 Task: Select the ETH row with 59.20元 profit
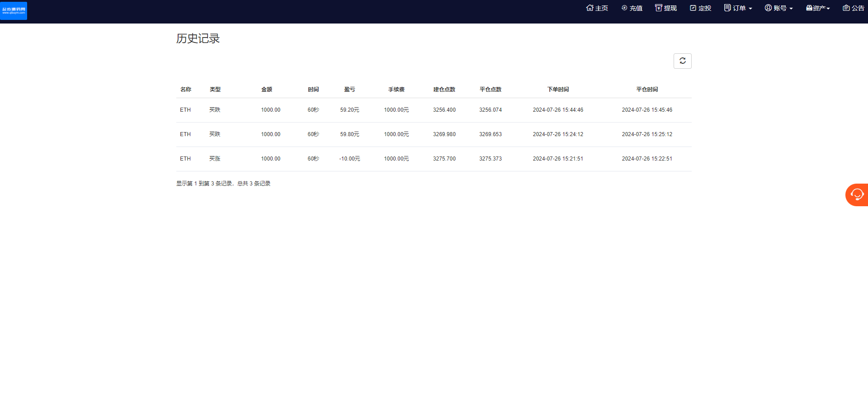349,110
